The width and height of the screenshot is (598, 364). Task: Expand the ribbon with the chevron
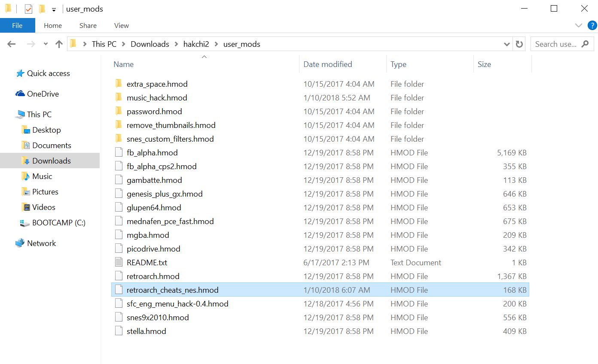[579, 25]
